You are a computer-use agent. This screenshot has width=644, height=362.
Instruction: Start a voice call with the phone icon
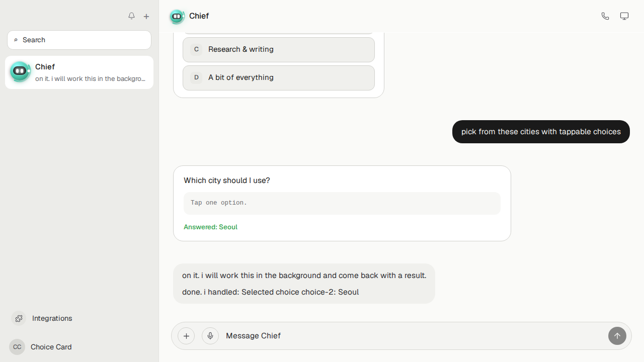click(x=605, y=16)
